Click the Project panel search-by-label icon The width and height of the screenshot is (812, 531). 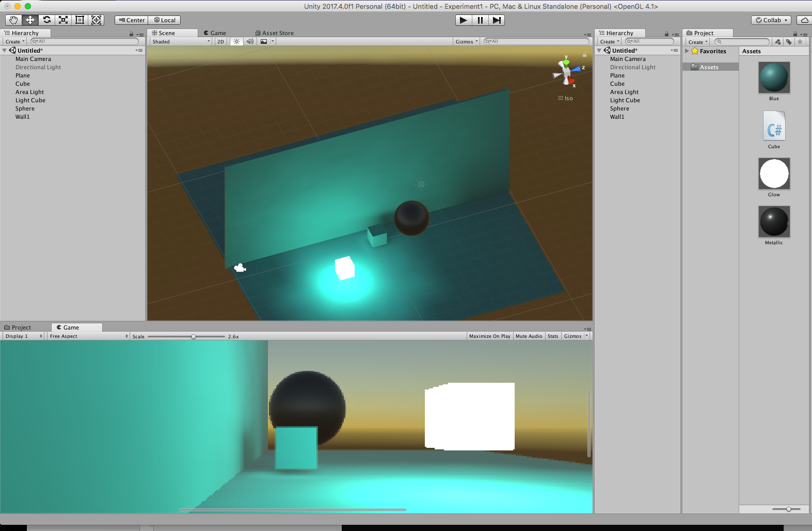click(789, 42)
